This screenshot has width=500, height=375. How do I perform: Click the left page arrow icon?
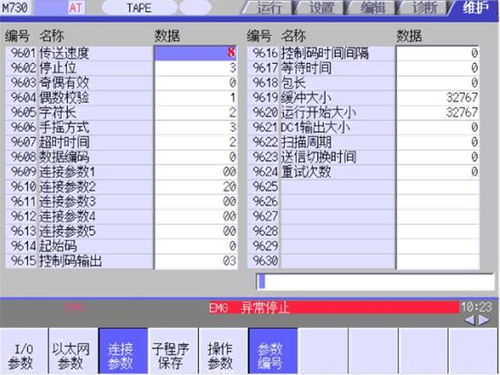coord(469,320)
